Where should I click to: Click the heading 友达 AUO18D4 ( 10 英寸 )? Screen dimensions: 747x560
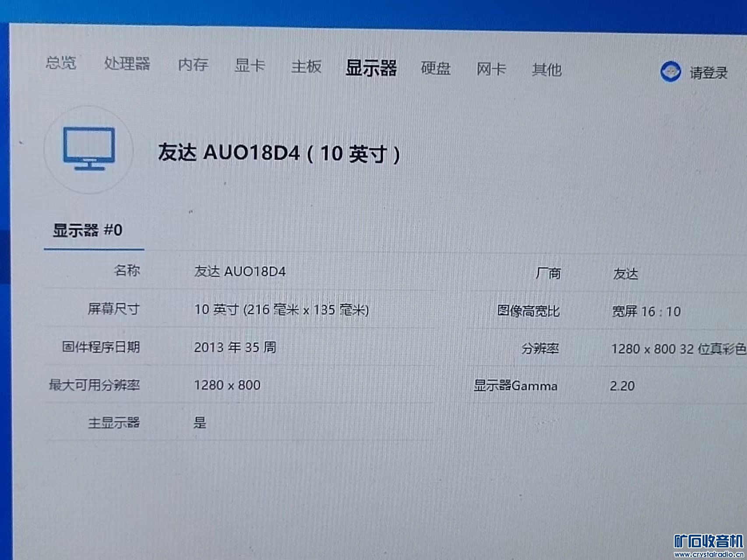click(279, 153)
